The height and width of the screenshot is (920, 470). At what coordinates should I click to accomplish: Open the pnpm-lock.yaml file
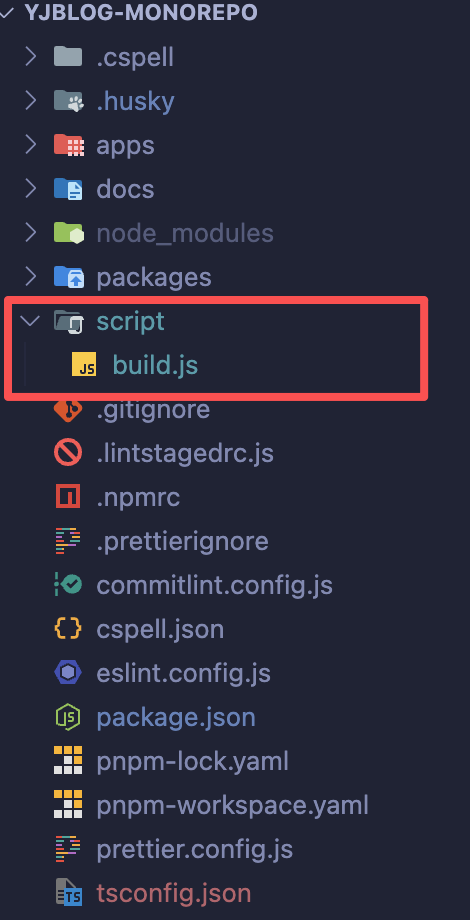coord(192,761)
